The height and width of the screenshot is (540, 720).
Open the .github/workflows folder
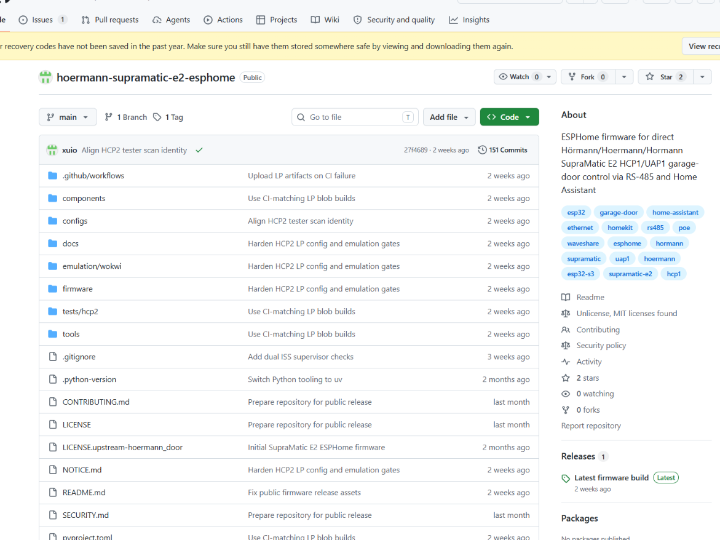coord(93,175)
